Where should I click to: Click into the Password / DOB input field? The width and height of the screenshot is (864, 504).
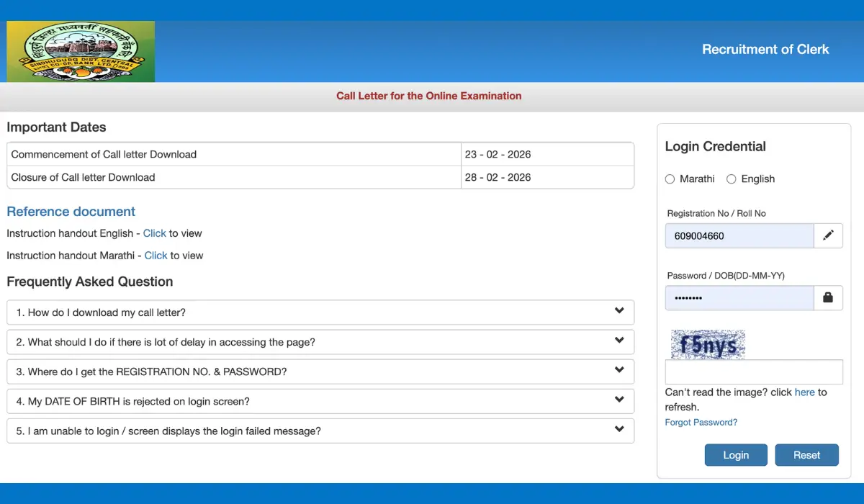(x=739, y=297)
